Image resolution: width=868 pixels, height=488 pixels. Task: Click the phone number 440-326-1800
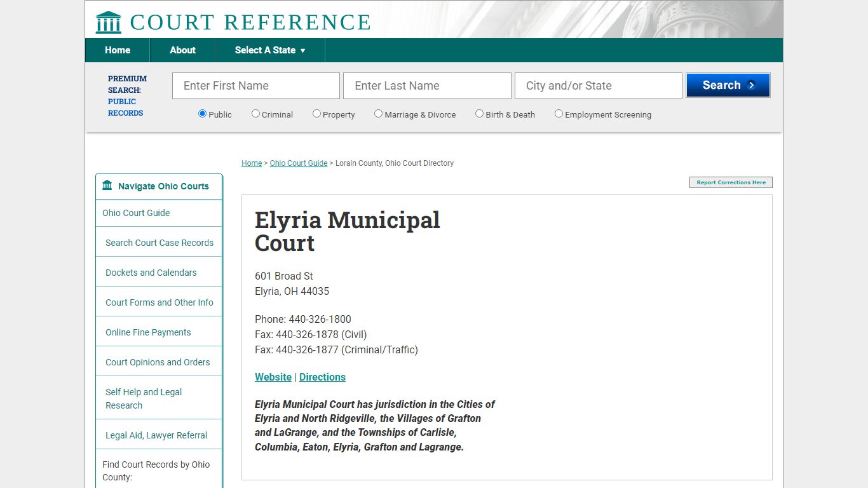pyautogui.click(x=320, y=319)
